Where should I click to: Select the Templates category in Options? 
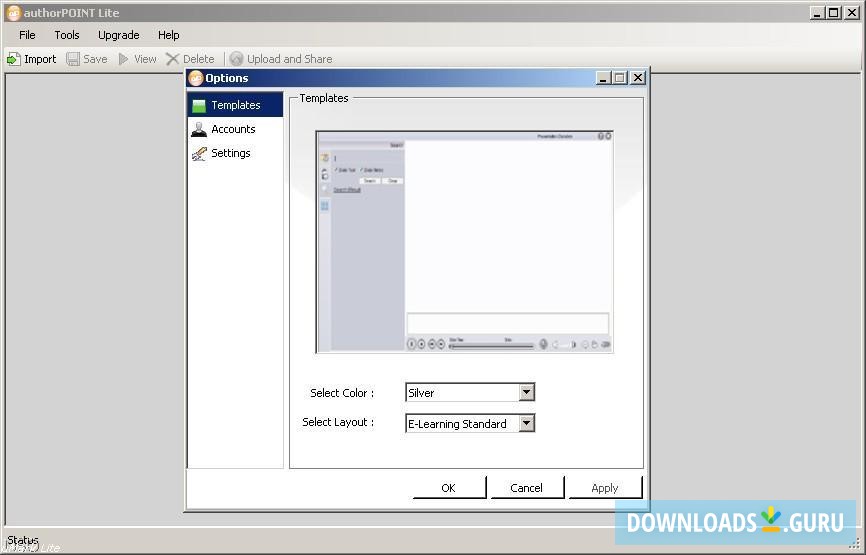235,105
